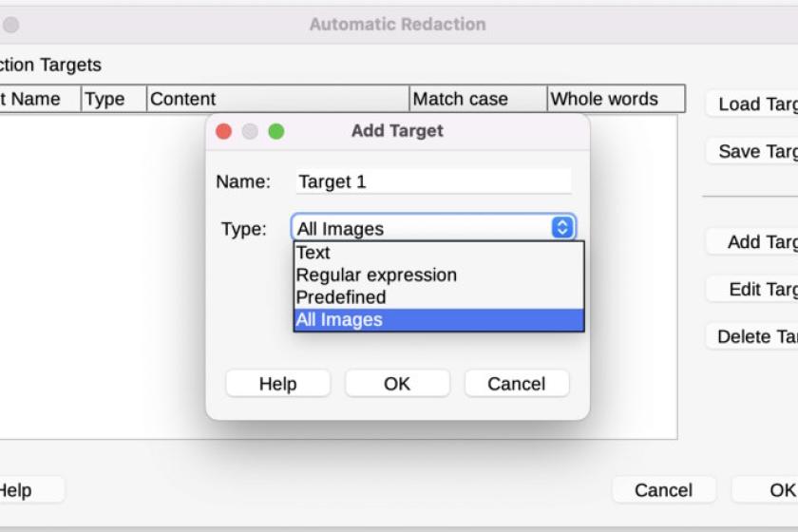Click Delete Target button in Automatic Redaction window
The image size is (798, 532).
pyautogui.click(x=752, y=336)
